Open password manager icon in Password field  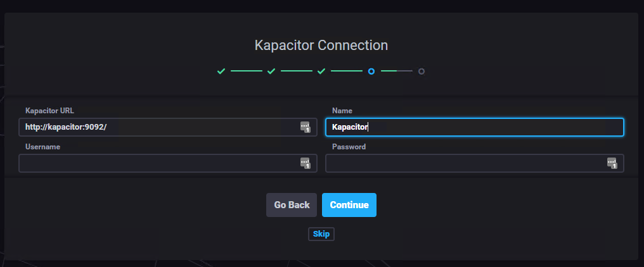click(x=612, y=163)
